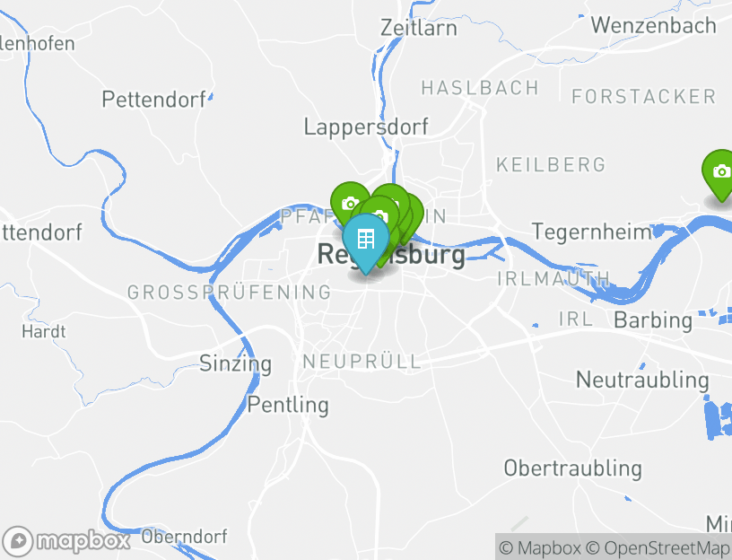732x560 pixels.
Task: Select the Tegernheim place label
Action: (x=592, y=232)
